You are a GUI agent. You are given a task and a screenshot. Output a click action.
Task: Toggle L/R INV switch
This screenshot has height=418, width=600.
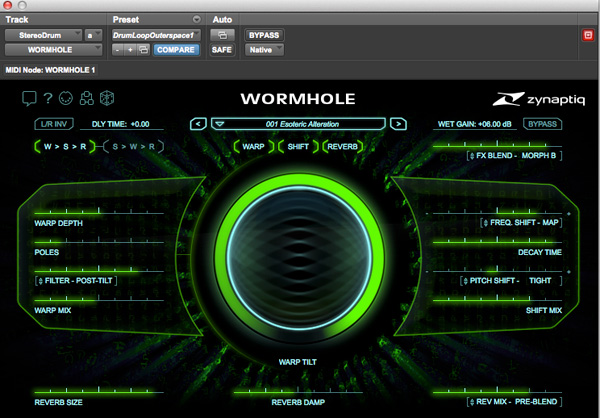coord(54,124)
